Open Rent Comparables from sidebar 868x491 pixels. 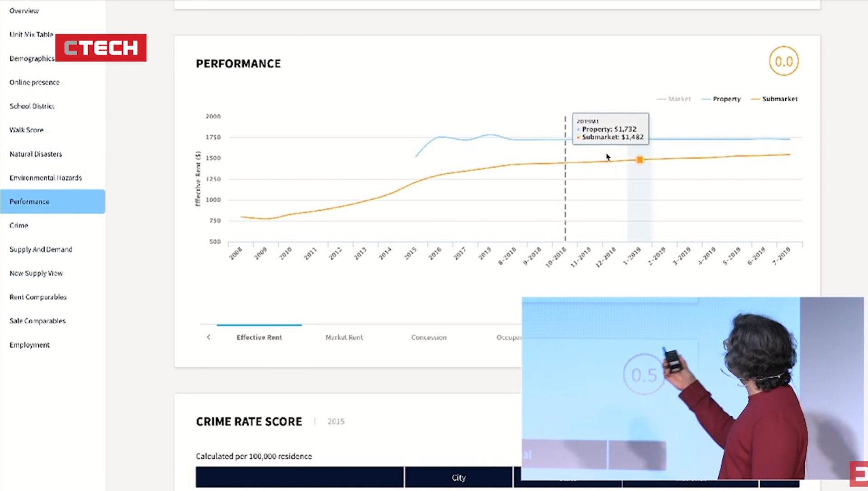(38, 297)
